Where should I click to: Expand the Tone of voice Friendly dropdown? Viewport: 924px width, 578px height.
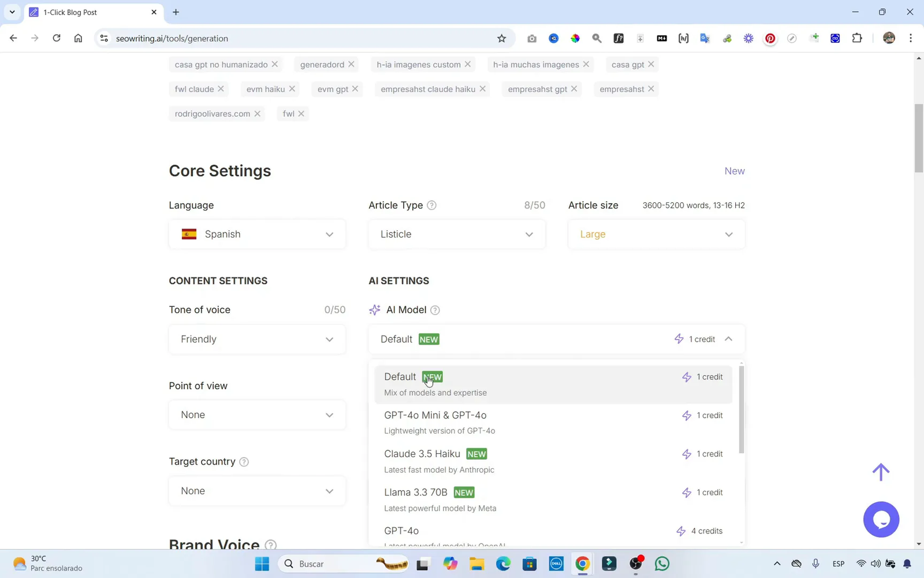coord(257,339)
